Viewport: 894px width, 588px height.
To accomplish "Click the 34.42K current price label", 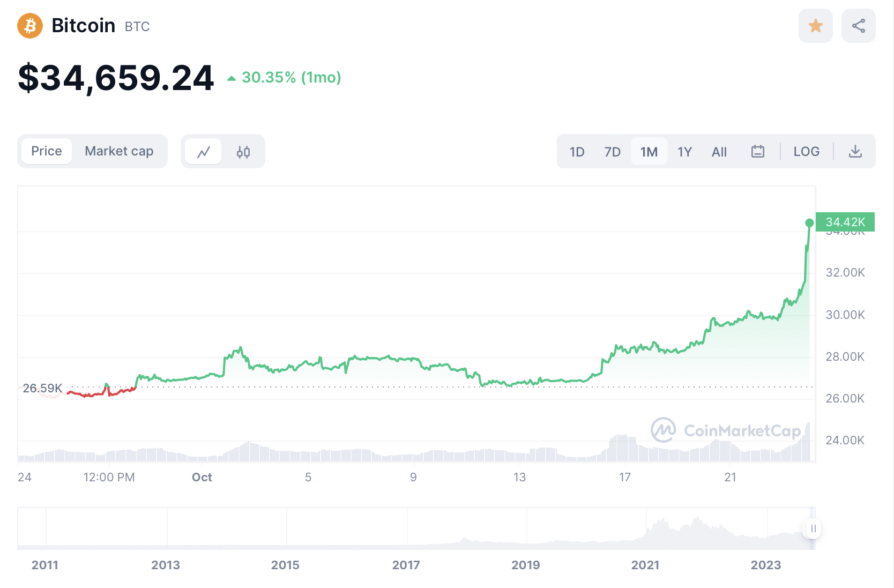I will coord(845,222).
